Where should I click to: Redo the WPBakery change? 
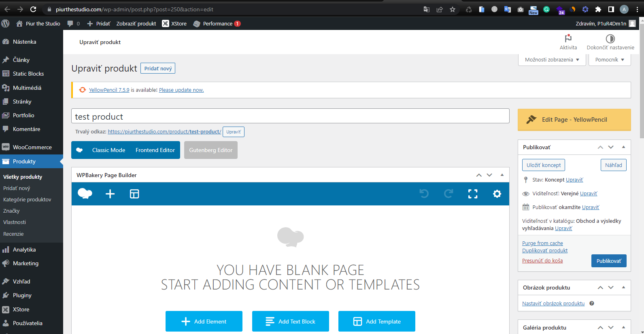pyautogui.click(x=448, y=194)
